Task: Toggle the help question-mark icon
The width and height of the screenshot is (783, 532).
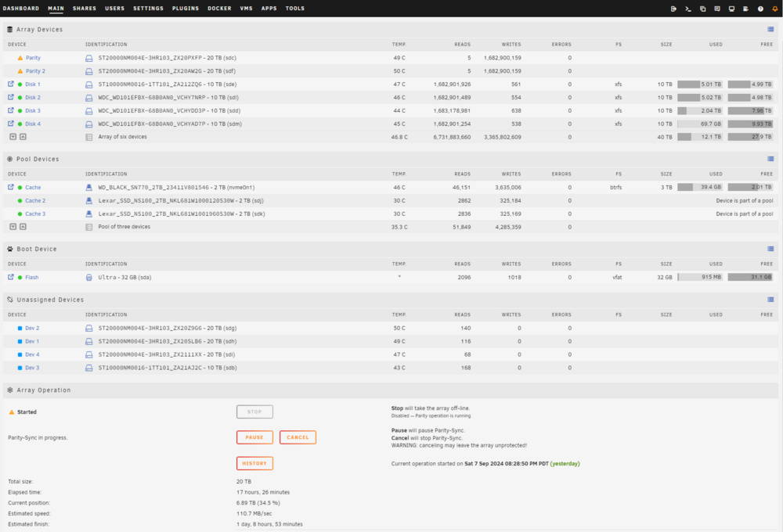Action: click(x=760, y=9)
